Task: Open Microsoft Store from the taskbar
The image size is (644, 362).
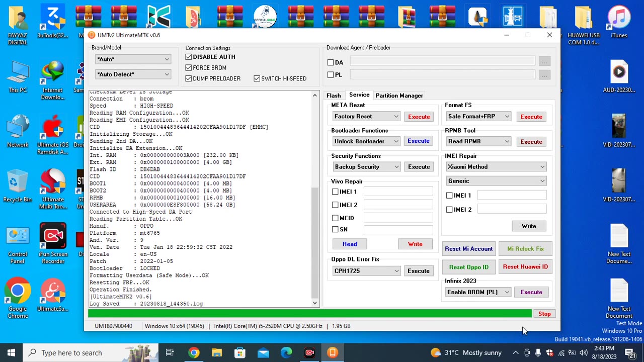Action: (x=240, y=353)
